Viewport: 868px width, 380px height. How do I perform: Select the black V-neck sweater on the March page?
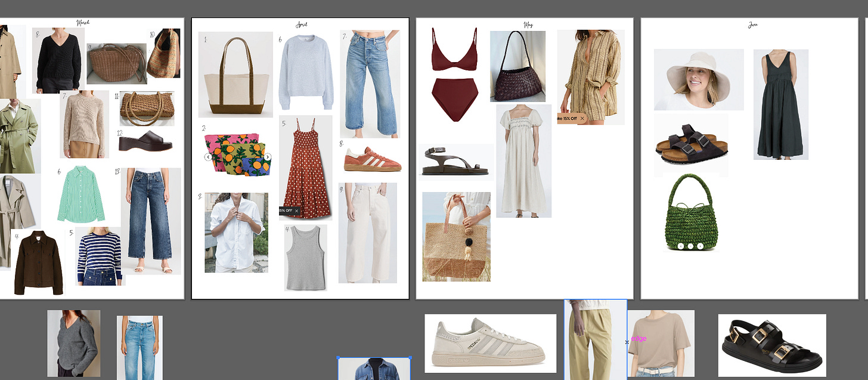pyautogui.click(x=58, y=60)
